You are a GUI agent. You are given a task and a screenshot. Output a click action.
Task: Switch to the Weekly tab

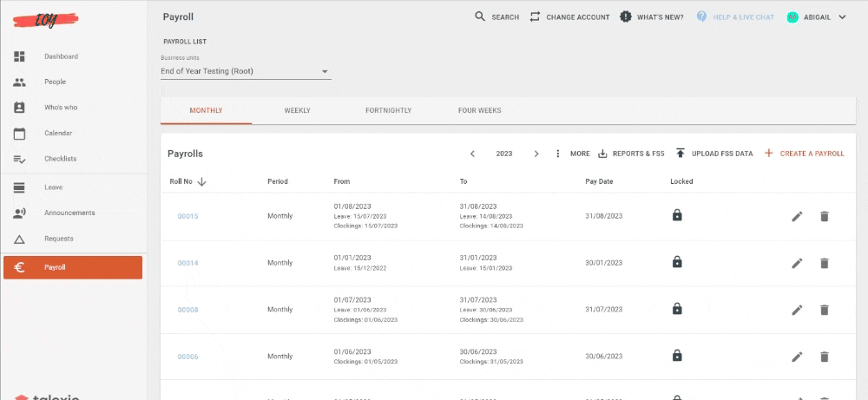coord(297,111)
